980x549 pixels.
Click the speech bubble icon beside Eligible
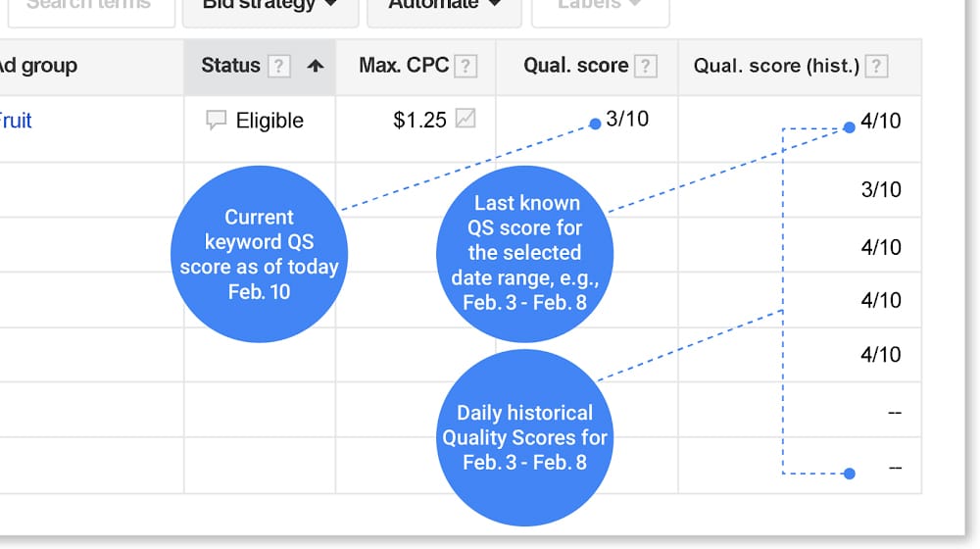coord(216,120)
